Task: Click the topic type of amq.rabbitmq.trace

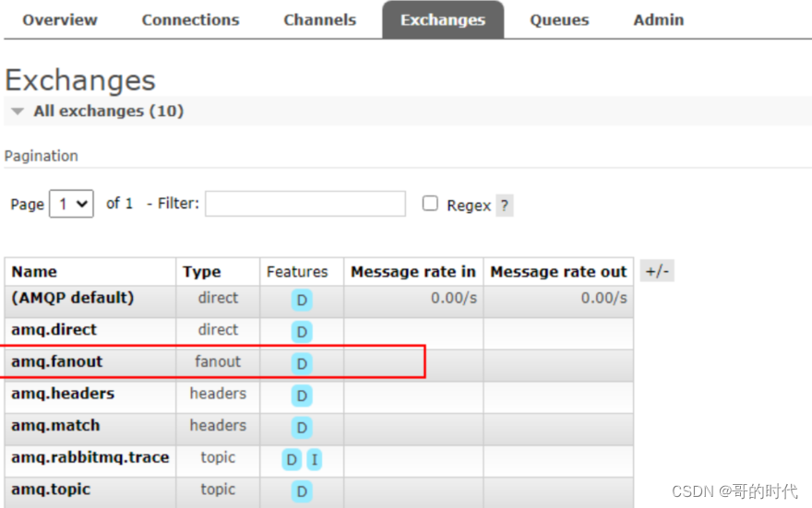Action: pos(218,458)
